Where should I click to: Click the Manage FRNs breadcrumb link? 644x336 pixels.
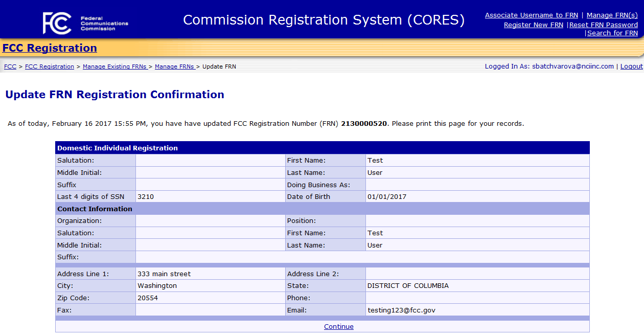click(x=174, y=66)
